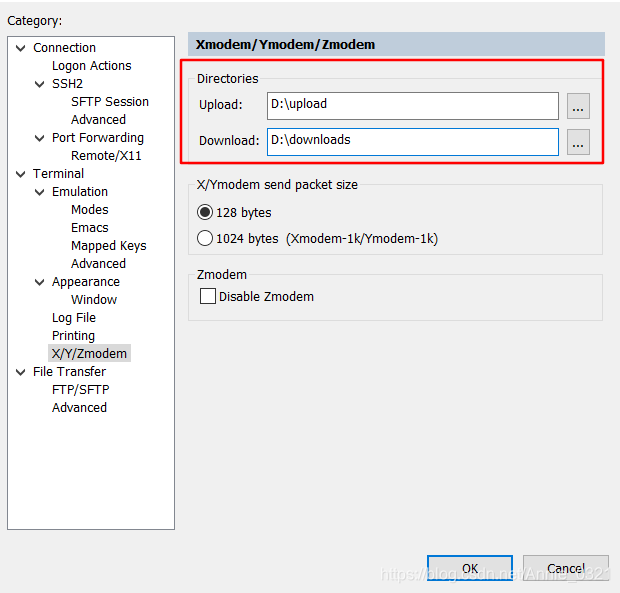Click the Download directory field
Viewport: 620px width, 593px height.
tap(413, 142)
